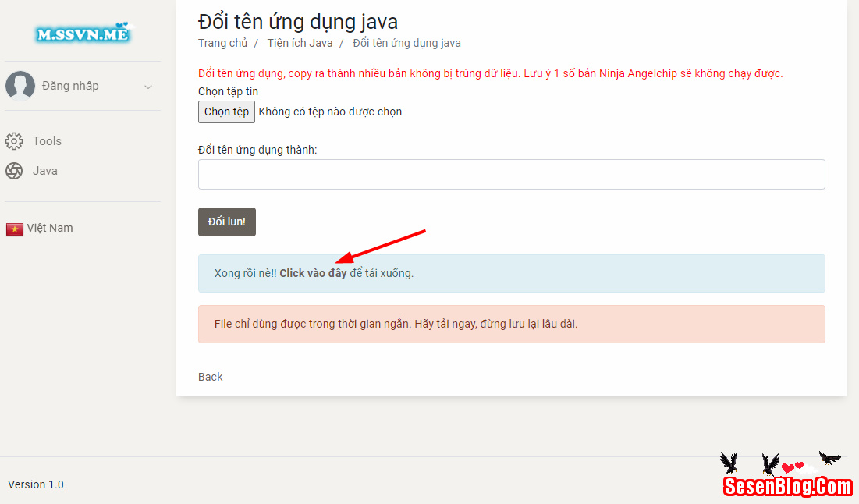Click the Vietnam flag icon
Image resolution: width=859 pixels, height=504 pixels.
pyautogui.click(x=15, y=229)
